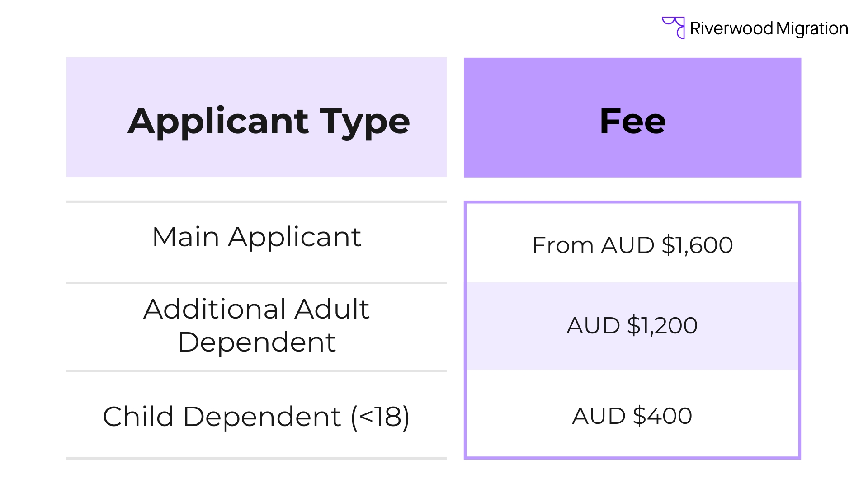Click the Additional Adult Dependent row label
The height and width of the screenshot is (488, 868).
tap(257, 325)
